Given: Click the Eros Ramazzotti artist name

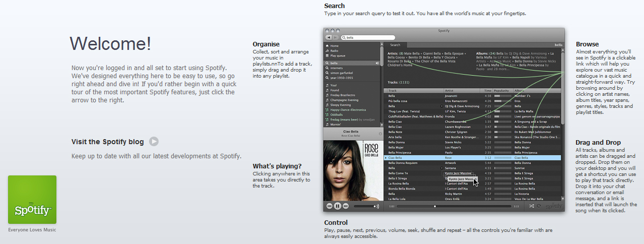Looking at the screenshot, I should 456,101.
